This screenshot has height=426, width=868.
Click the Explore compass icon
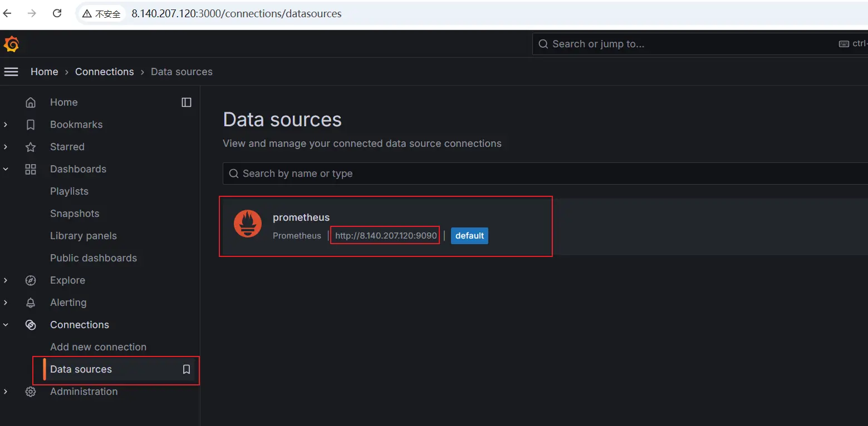point(31,280)
